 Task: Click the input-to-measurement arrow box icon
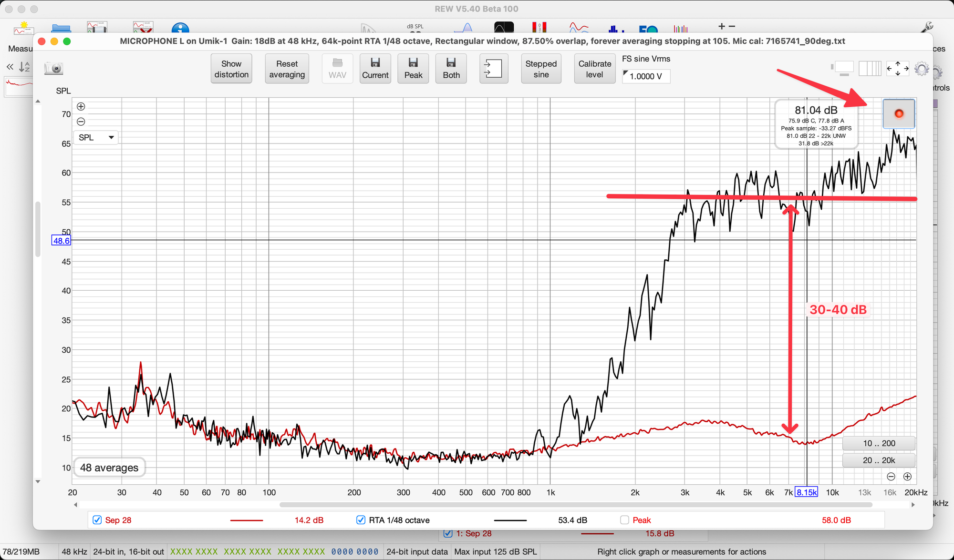point(493,69)
